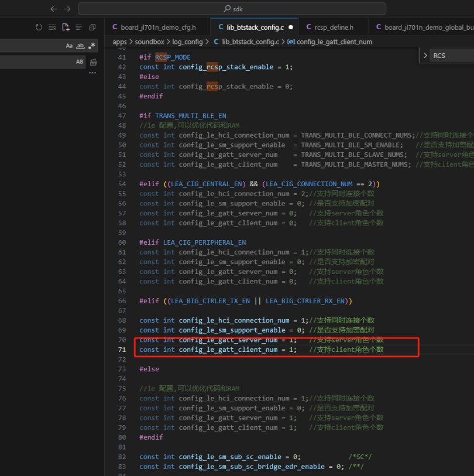This screenshot has width=474, height=476.
Task: Click the log_config breadcrumb folder
Action: click(187, 42)
